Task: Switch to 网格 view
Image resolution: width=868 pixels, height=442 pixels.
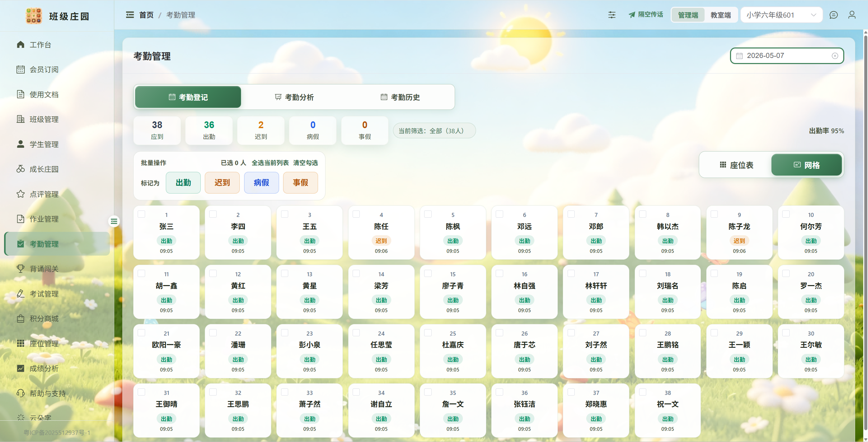Action: (x=807, y=165)
